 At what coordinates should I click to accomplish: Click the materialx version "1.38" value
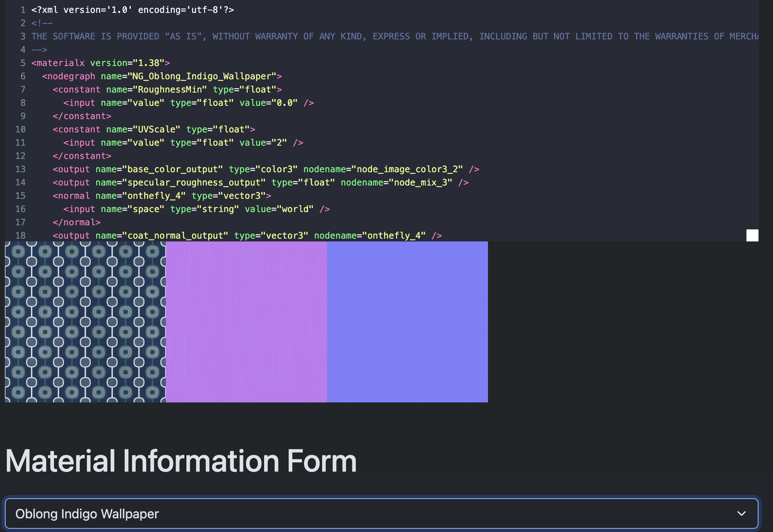(x=149, y=63)
